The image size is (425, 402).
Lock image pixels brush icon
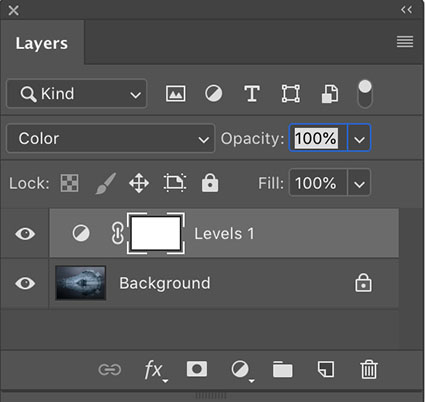coord(106,183)
